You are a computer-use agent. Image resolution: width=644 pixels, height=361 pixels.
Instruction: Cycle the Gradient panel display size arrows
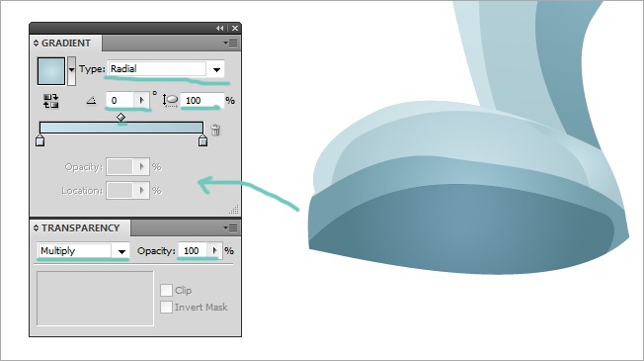click(x=36, y=44)
